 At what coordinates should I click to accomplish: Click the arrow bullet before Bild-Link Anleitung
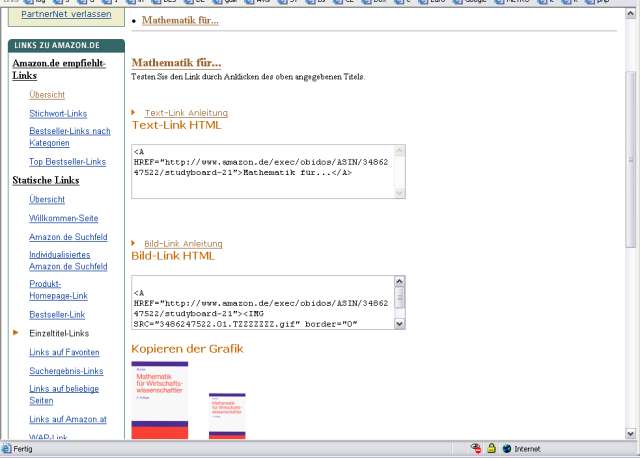tap(135, 244)
